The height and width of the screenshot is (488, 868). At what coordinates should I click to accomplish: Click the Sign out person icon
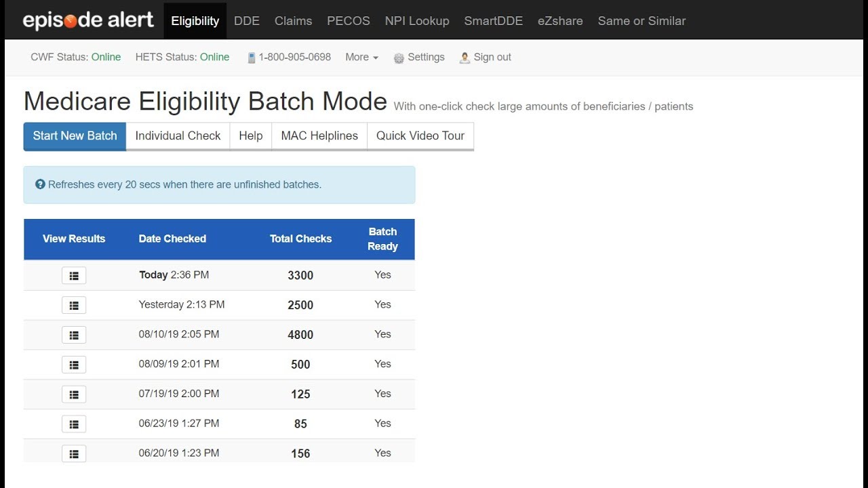[x=465, y=58]
